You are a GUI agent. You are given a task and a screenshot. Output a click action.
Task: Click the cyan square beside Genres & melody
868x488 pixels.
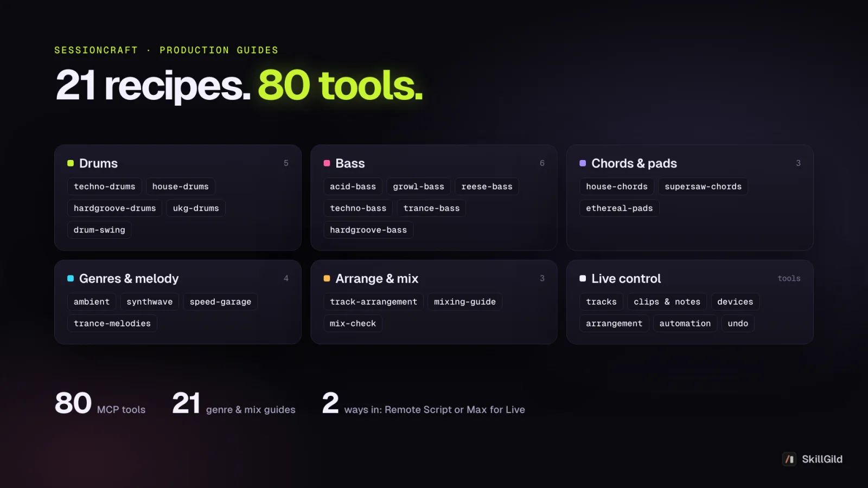pos(71,278)
